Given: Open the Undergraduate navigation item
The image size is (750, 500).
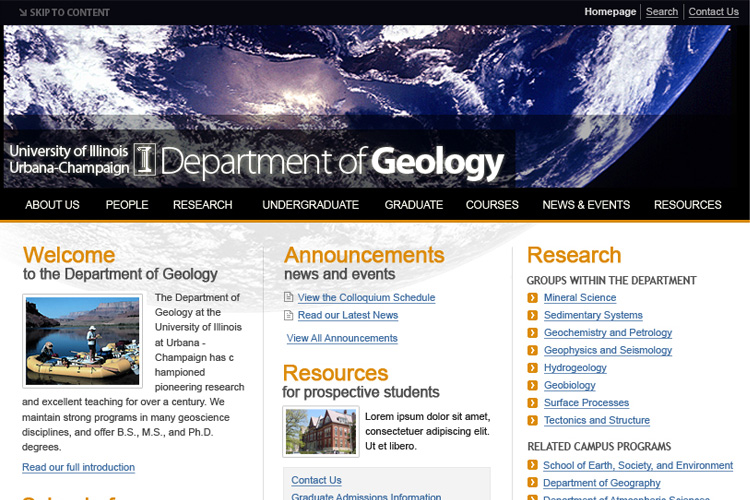Looking at the screenshot, I should point(310,205).
